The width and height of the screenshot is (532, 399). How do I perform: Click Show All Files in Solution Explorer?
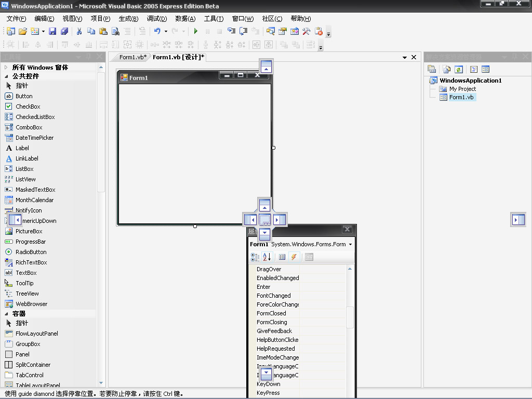tap(447, 69)
